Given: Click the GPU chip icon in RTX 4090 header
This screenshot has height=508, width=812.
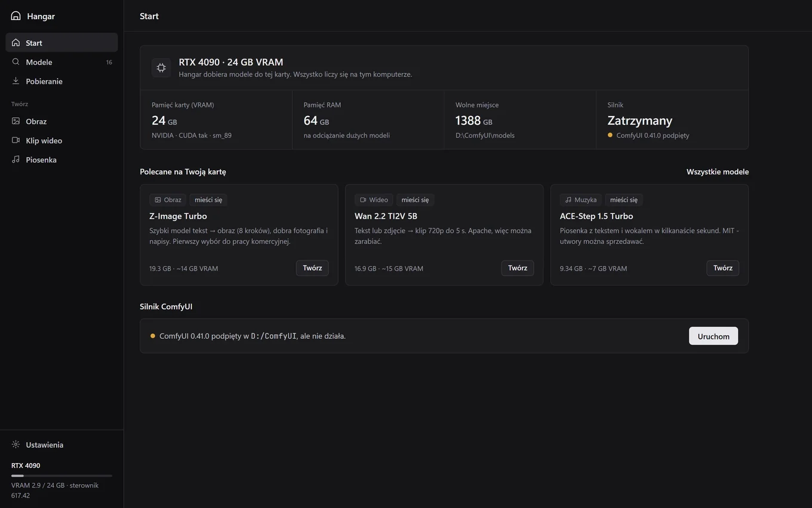Looking at the screenshot, I should click(161, 68).
